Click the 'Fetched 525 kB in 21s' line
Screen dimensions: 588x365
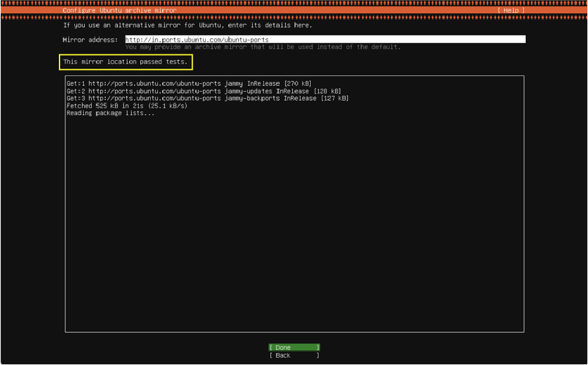127,106
